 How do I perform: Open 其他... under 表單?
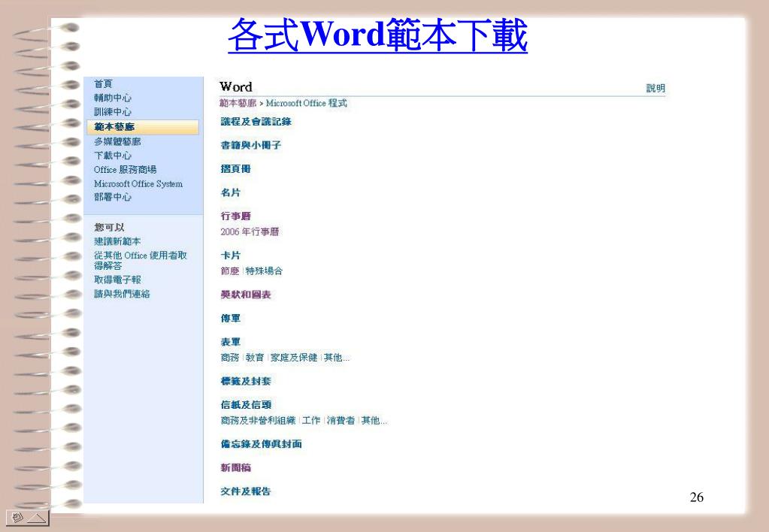[x=337, y=358]
